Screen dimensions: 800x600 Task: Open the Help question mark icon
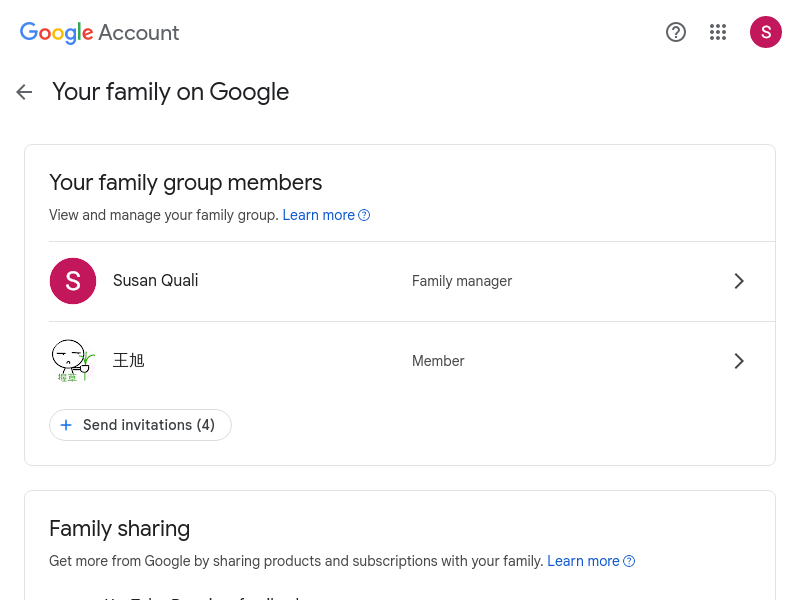[x=676, y=32]
